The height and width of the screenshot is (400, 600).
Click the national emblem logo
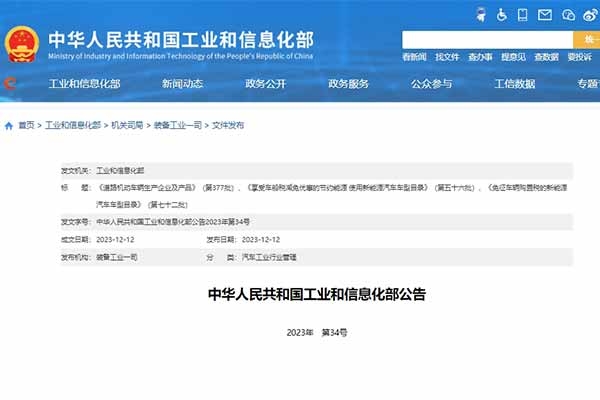[22, 44]
